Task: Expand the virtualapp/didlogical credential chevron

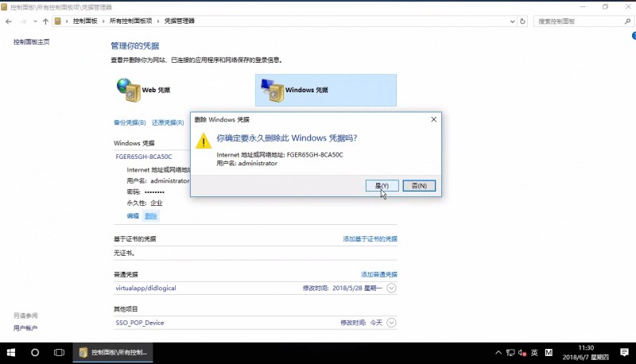Action: (391, 288)
